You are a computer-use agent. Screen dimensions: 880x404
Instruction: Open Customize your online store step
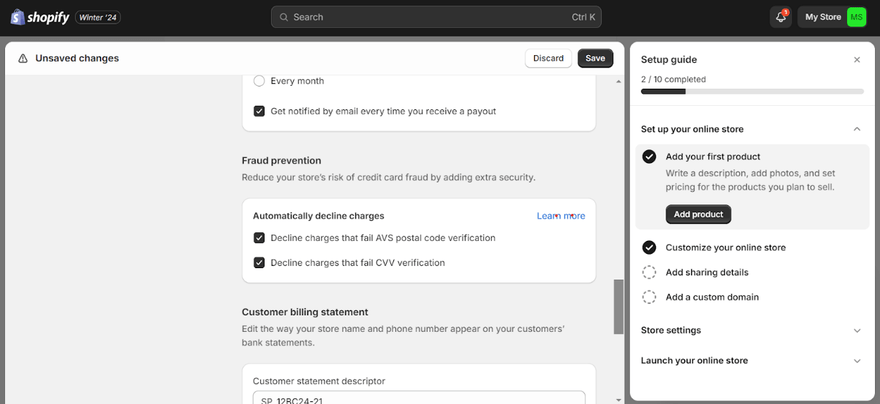[x=725, y=247]
